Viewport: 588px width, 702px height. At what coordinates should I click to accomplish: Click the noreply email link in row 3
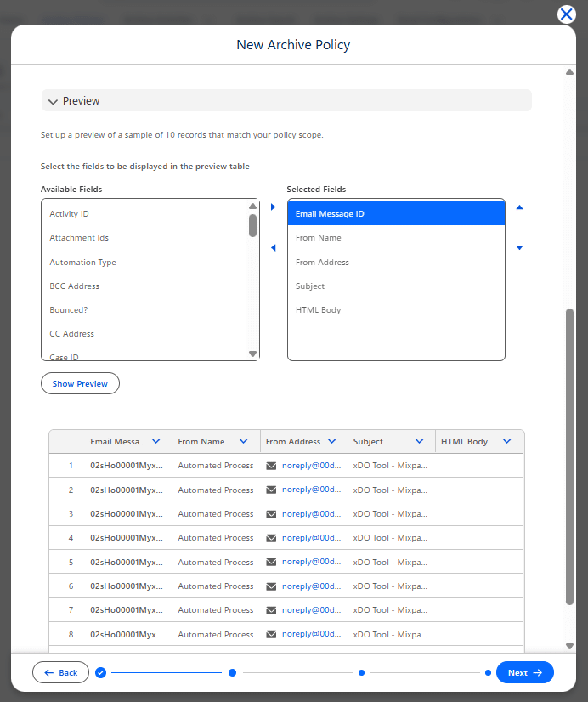click(312, 514)
